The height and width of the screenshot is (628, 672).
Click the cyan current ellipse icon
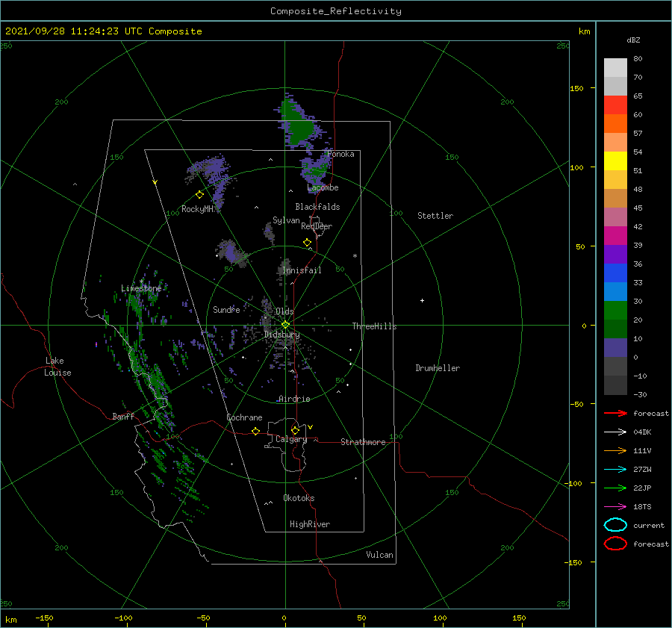coord(615,525)
